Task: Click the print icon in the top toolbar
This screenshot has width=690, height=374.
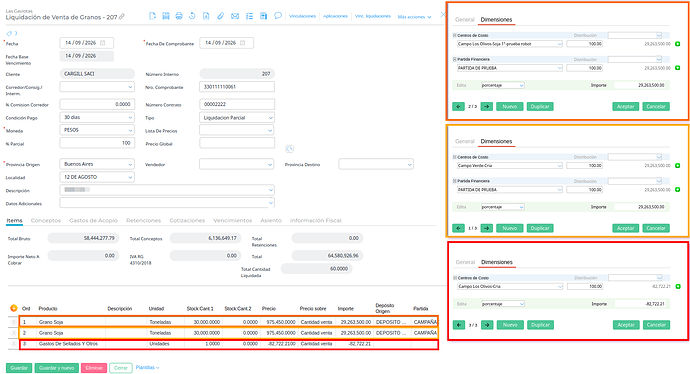Action: (x=179, y=16)
